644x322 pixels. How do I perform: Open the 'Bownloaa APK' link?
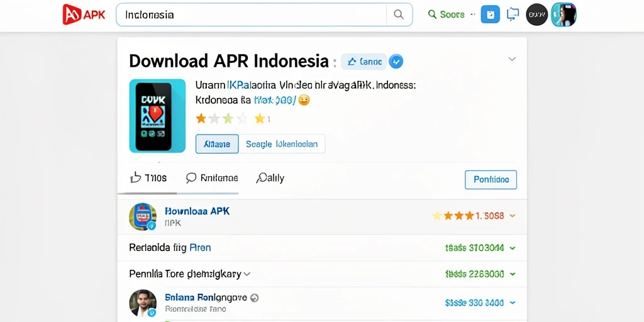pos(197,211)
